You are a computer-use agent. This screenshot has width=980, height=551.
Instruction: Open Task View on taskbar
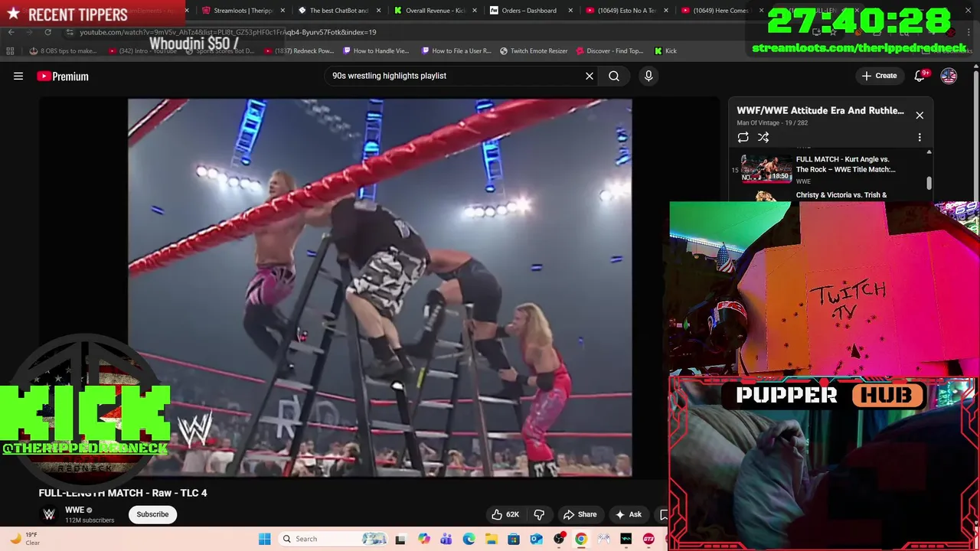(400, 539)
